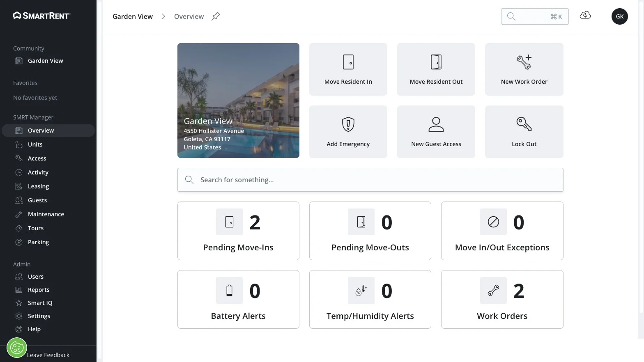Select the Lock Out label
The height and width of the screenshot is (362, 644).
[524, 144]
